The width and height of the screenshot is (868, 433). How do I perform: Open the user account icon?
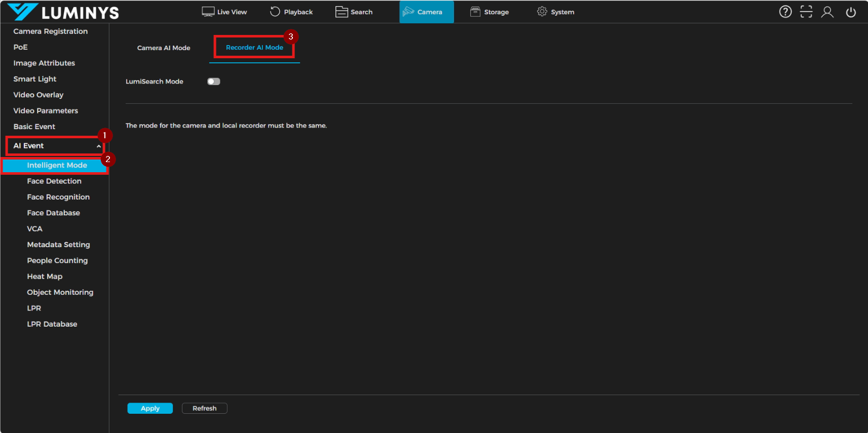click(827, 12)
